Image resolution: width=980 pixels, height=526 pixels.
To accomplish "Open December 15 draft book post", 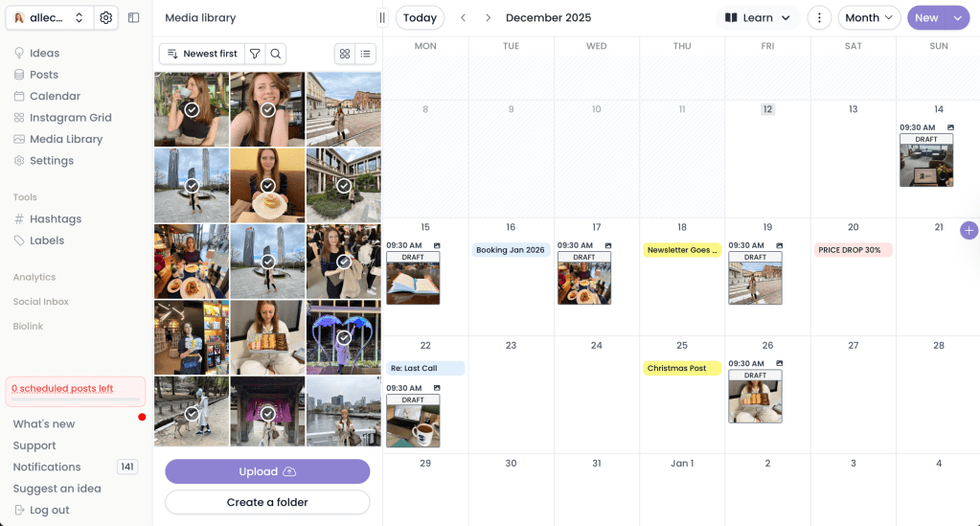I will (413, 278).
